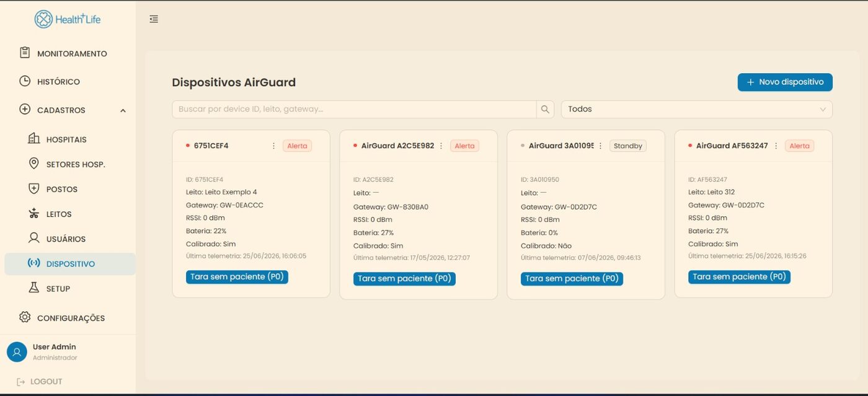The width and height of the screenshot is (868, 396).
Task: Click text Bateria: 22%
Action: pos(206,231)
